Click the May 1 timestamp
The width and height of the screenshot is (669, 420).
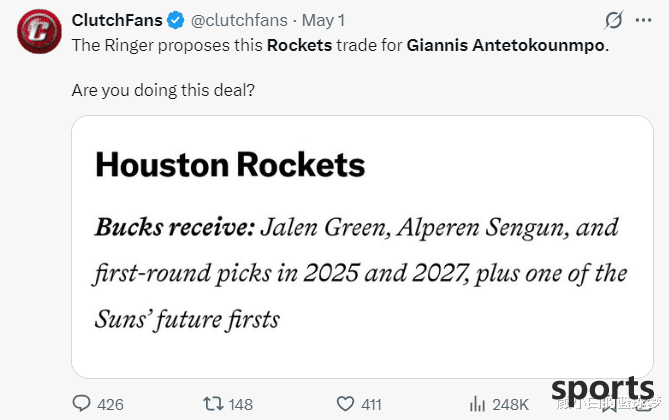(x=323, y=20)
